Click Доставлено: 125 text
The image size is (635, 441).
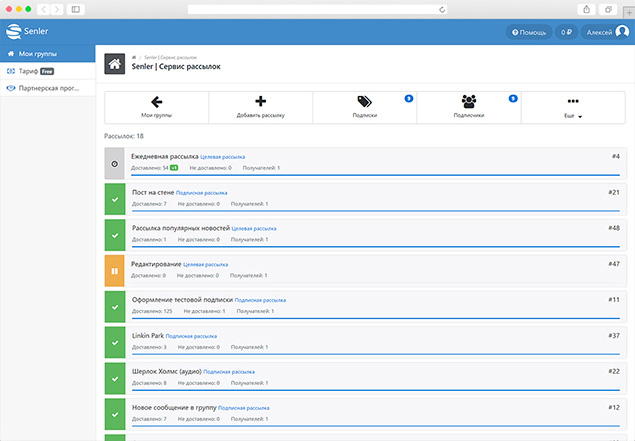[x=152, y=311]
